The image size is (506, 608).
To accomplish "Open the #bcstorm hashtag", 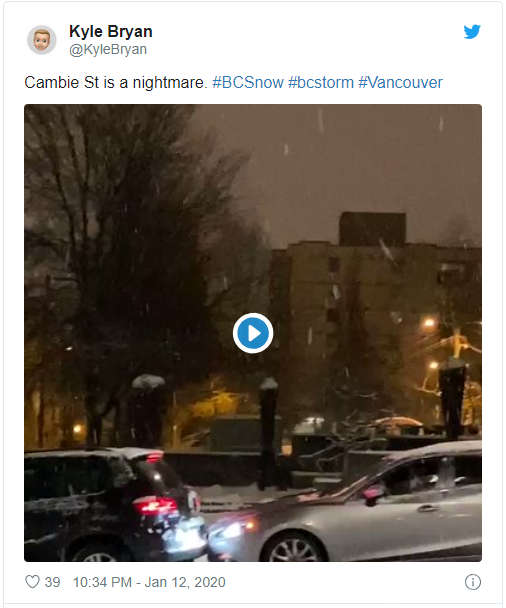I will (321, 83).
